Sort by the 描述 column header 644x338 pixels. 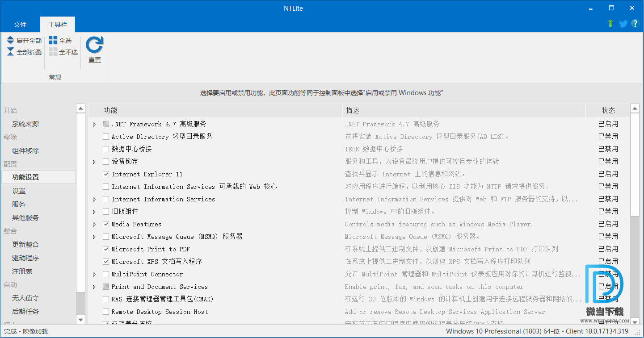[464, 110]
